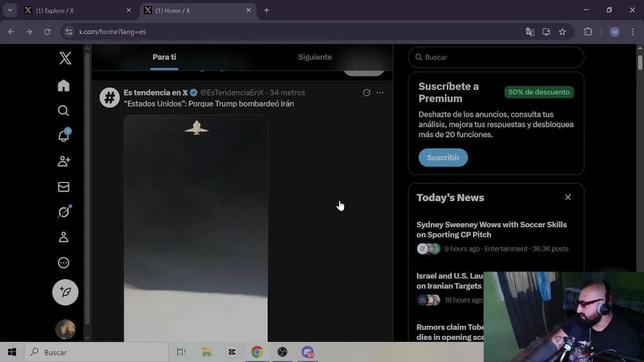The height and width of the screenshot is (362, 644).
Task: Open the Extensions puzzle icon
Action: [x=588, y=32]
